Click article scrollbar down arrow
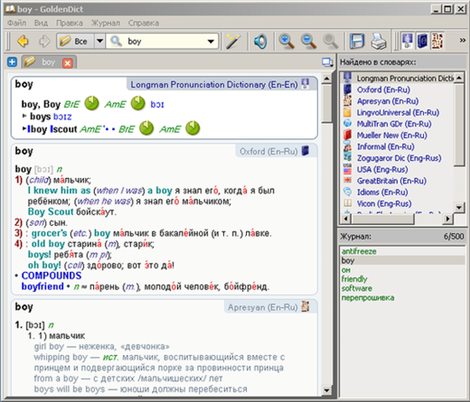The image size is (470, 402). (327, 390)
